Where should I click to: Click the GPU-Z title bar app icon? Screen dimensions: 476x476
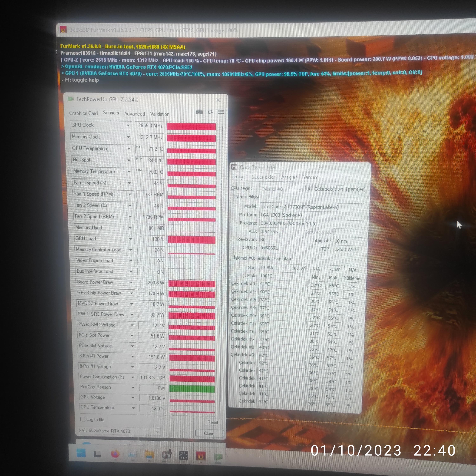tap(71, 99)
